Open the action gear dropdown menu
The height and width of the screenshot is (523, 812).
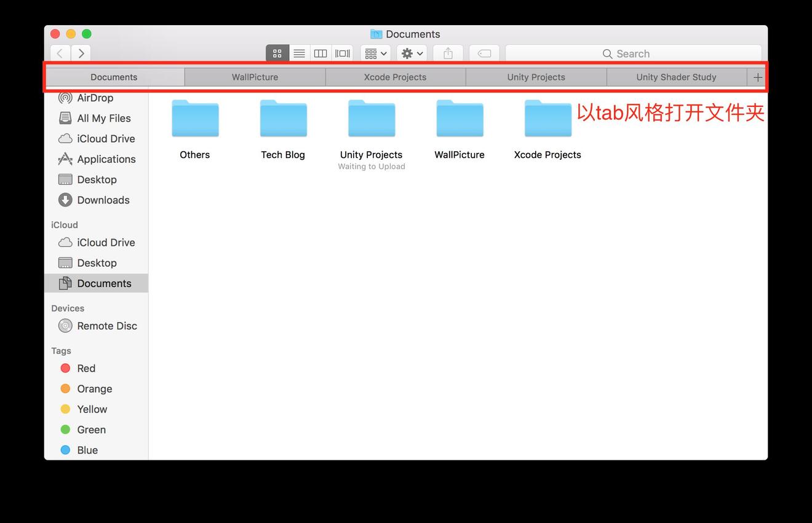[x=411, y=53]
